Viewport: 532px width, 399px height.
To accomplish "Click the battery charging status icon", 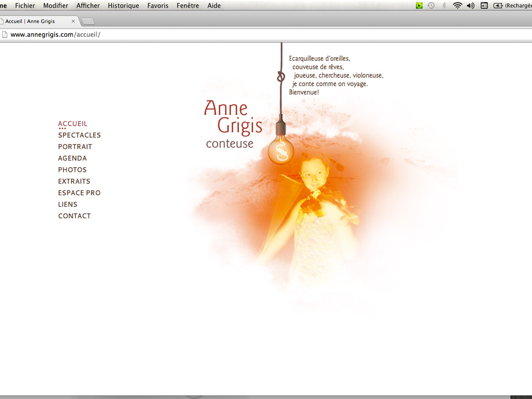I will [498, 6].
